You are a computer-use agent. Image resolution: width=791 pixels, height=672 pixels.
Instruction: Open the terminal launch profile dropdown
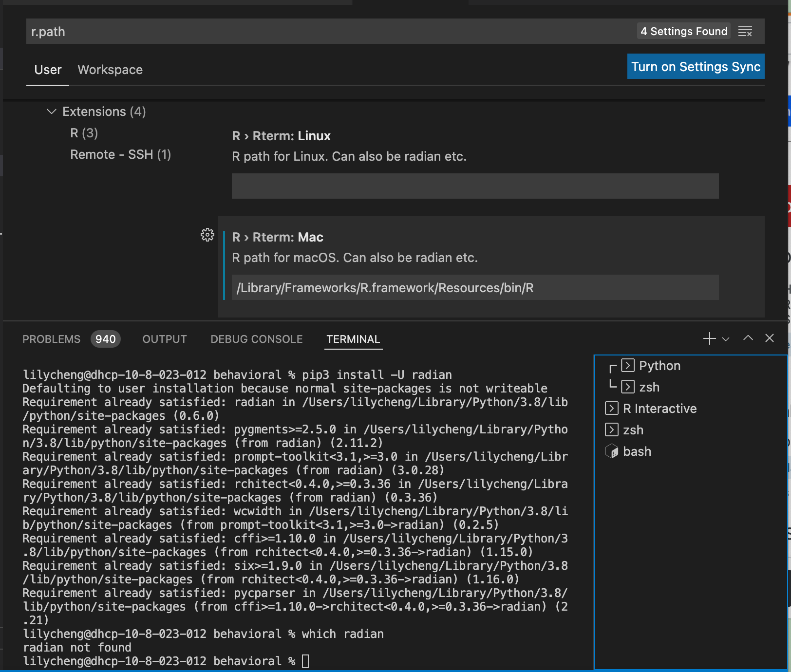(x=726, y=339)
